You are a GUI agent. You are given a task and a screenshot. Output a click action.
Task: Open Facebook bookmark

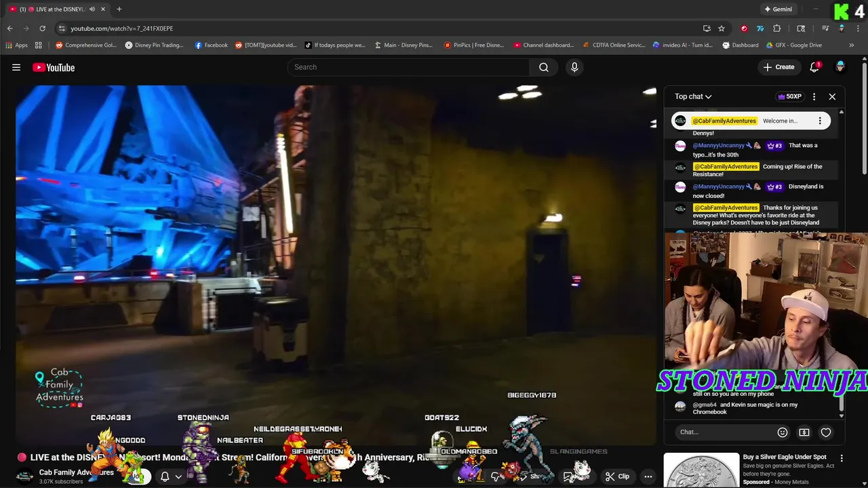212,45
